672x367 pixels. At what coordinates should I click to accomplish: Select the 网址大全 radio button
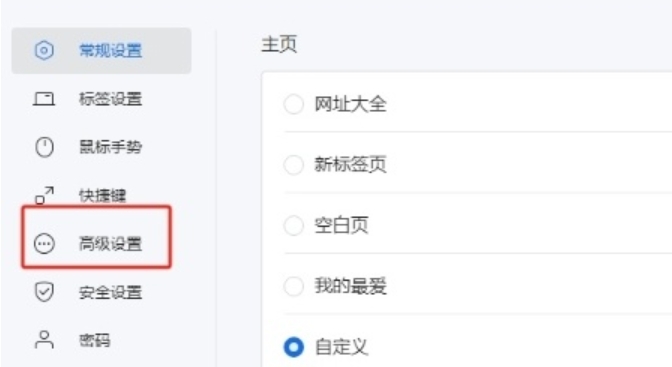click(x=294, y=104)
